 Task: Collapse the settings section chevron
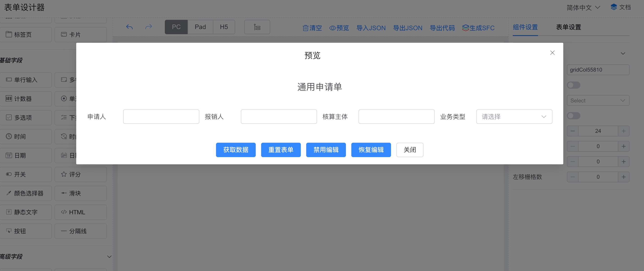click(x=623, y=53)
